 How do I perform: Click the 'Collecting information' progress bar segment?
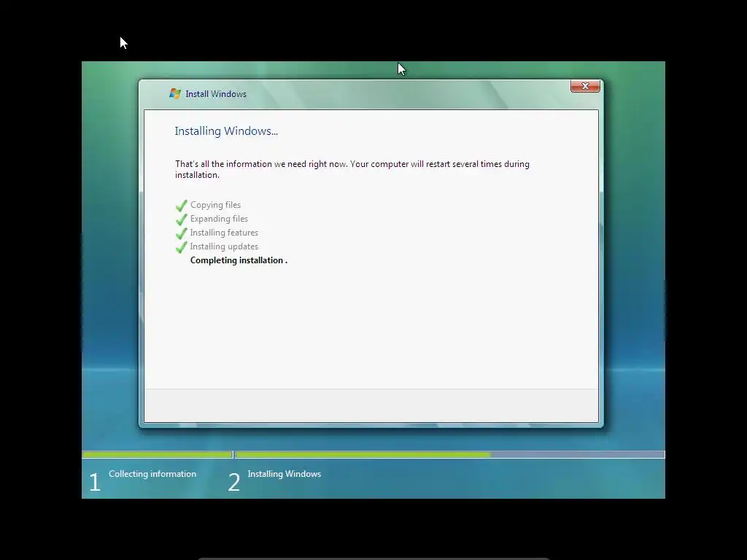[x=158, y=455]
